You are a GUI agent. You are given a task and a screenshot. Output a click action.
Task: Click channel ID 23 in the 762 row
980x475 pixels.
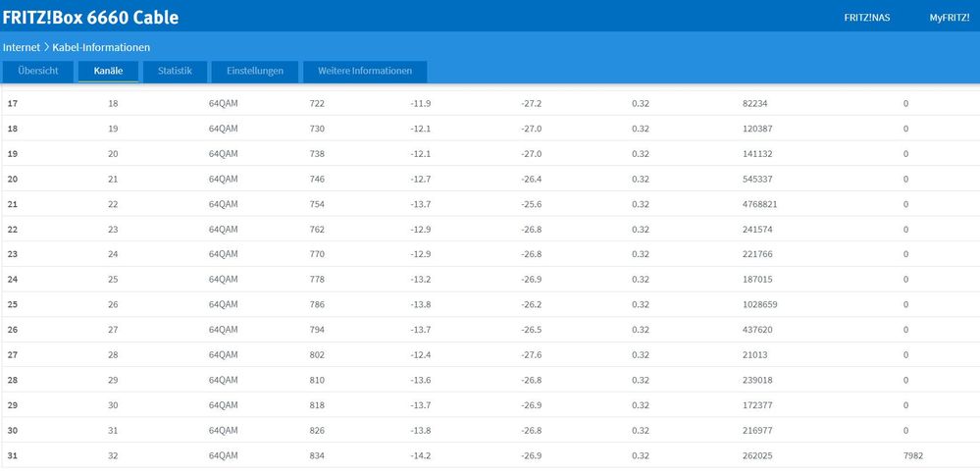point(113,230)
